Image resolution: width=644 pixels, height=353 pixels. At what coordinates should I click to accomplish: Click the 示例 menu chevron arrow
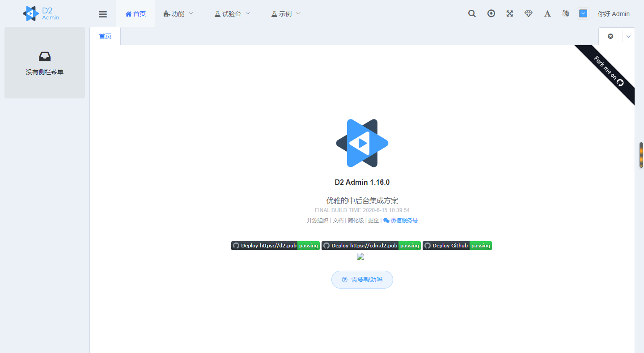point(298,13)
